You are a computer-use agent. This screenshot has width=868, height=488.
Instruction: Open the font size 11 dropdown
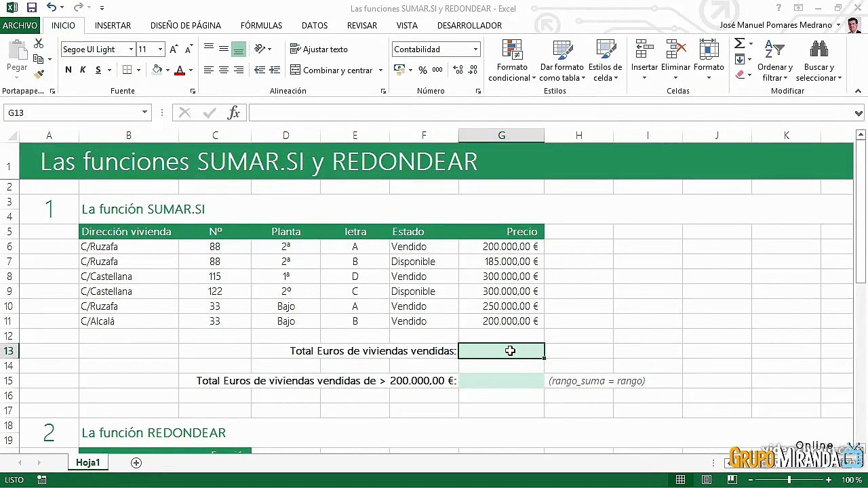point(160,49)
